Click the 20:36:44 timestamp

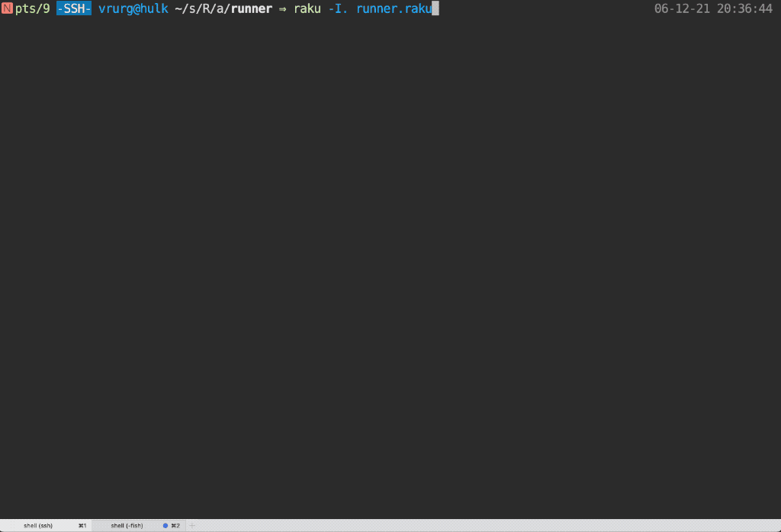744,8
